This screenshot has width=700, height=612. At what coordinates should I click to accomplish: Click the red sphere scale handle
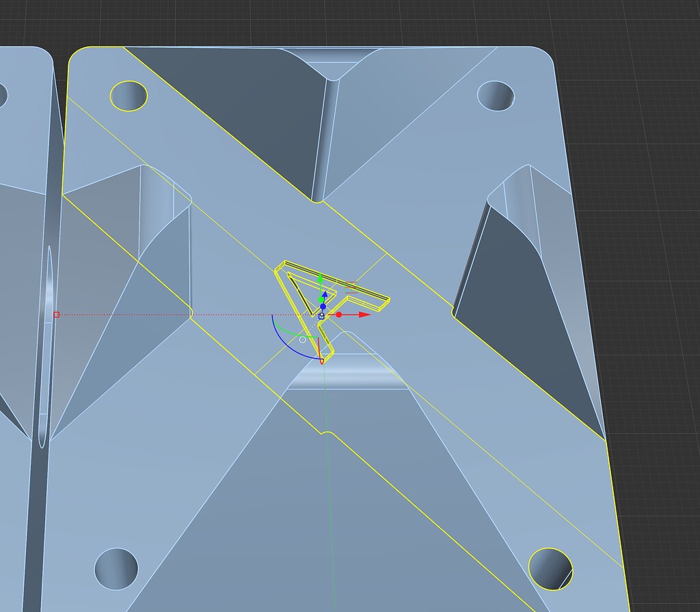pos(338,315)
